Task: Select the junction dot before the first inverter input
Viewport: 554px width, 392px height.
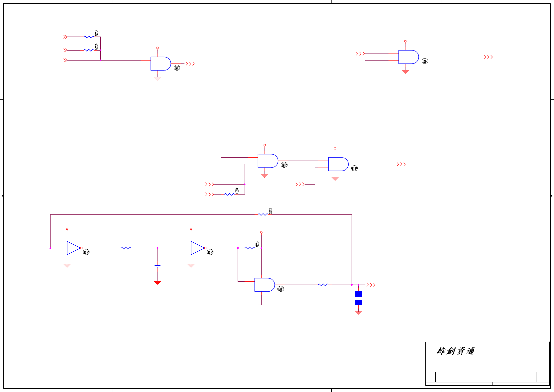Action: pos(50,248)
